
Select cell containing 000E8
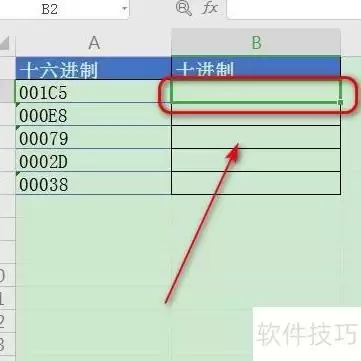point(94,114)
